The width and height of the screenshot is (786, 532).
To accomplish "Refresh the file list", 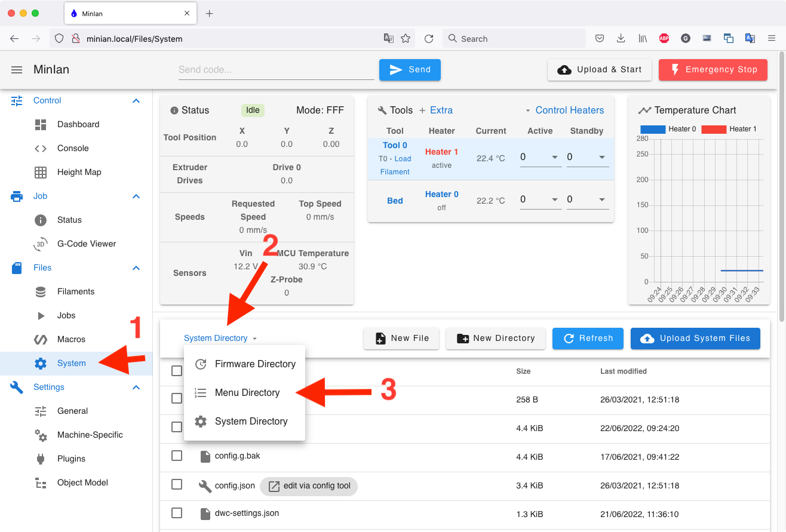I will pyautogui.click(x=588, y=338).
